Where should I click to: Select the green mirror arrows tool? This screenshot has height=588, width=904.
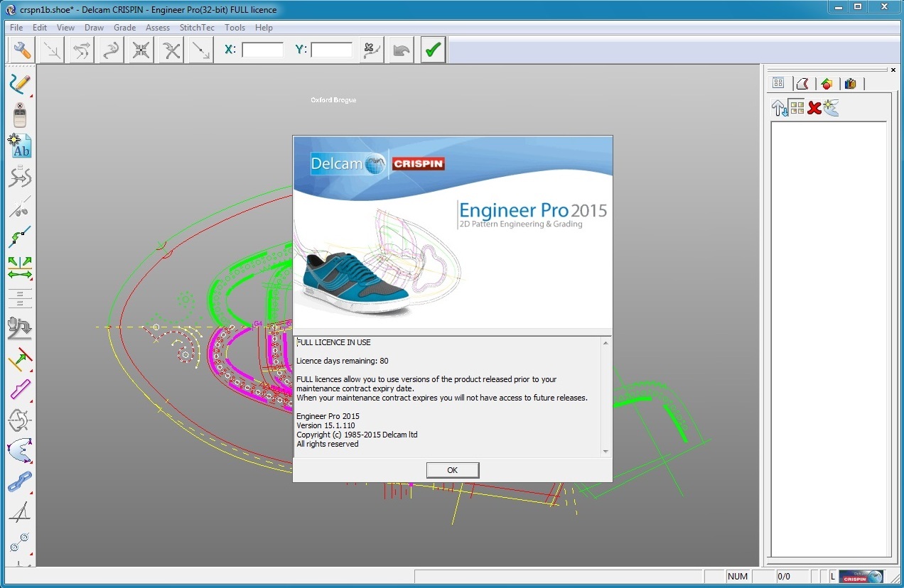click(x=20, y=267)
